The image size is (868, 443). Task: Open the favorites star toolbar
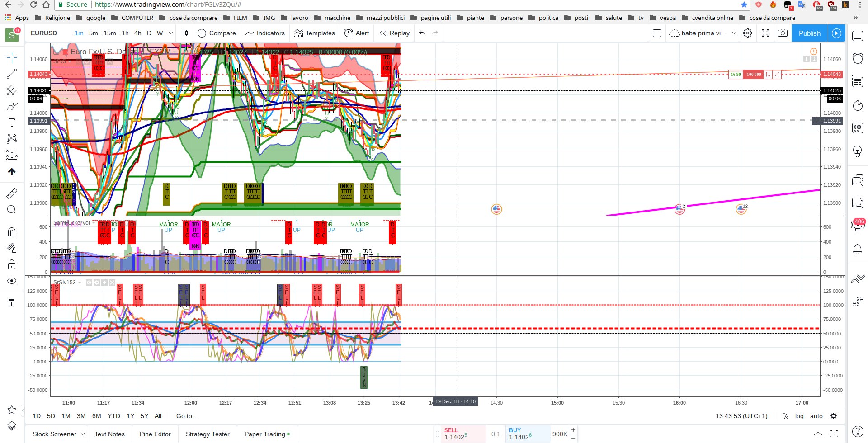pyautogui.click(x=12, y=410)
